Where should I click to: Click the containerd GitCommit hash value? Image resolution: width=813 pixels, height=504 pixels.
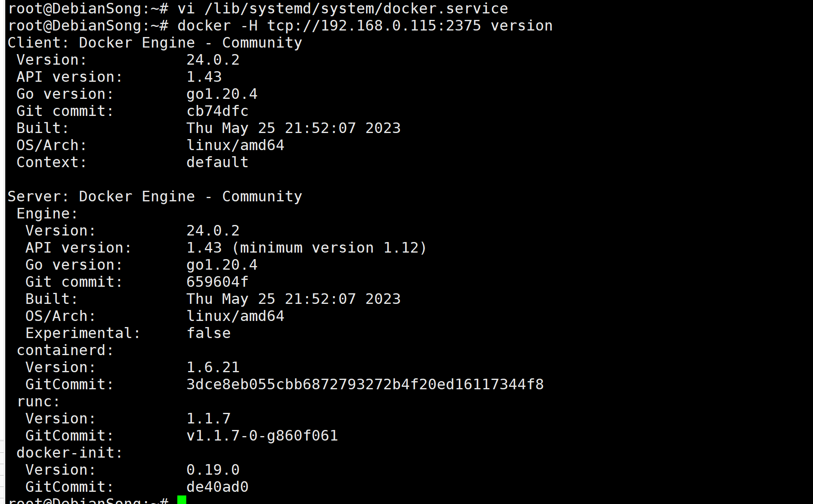click(365, 384)
